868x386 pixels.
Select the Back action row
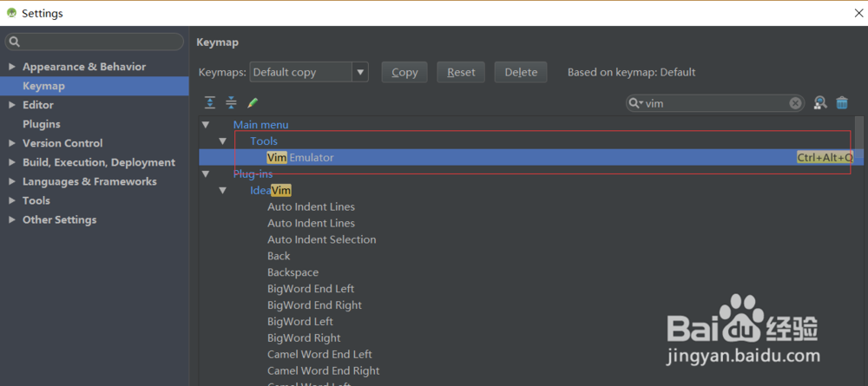pyautogui.click(x=279, y=256)
